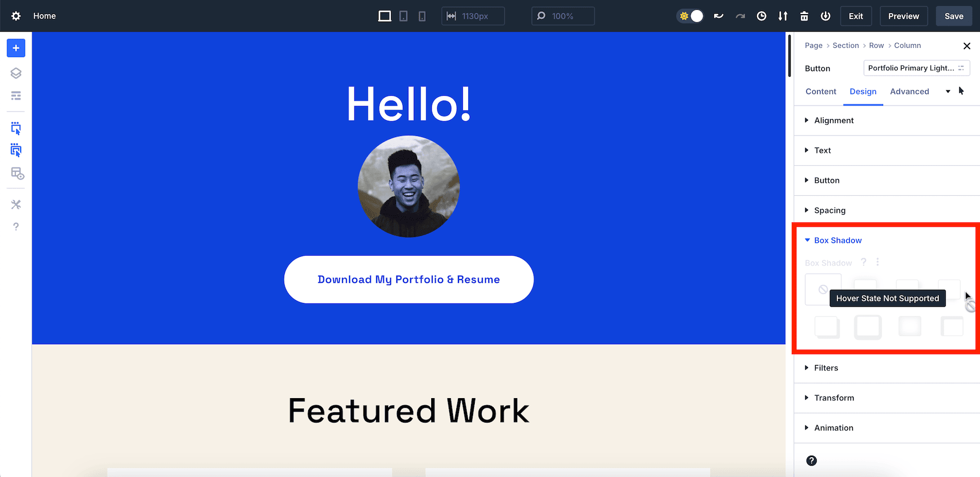
Task: Click the cursor state icon beside tabs
Action: coord(961,91)
